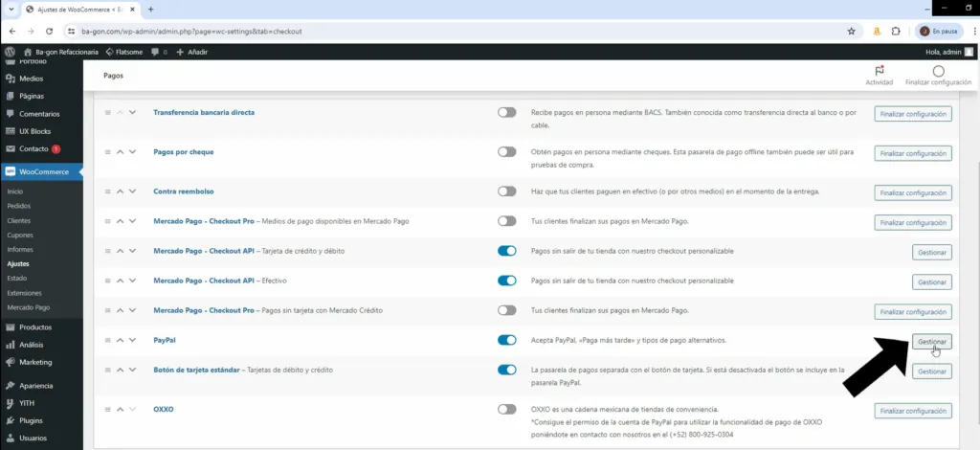Move Transferencia bancaria directa down
This screenshot has height=450, width=980.
[132, 113]
